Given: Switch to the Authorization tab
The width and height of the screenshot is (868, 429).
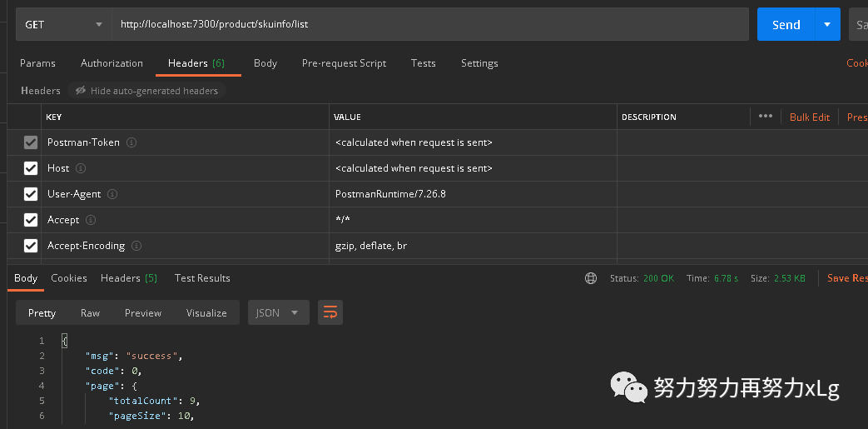Looking at the screenshot, I should pyautogui.click(x=112, y=63).
